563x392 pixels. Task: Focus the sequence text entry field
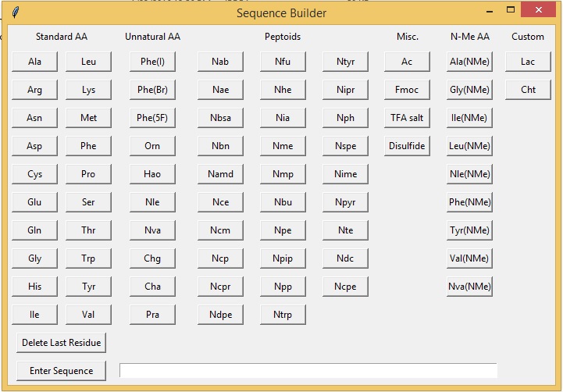(308, 371)
